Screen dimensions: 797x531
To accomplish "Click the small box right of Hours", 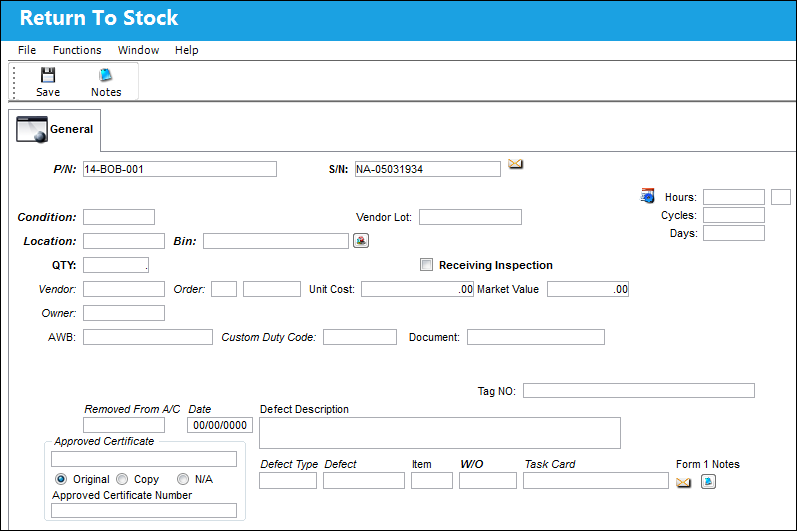I will pos(781,197).
